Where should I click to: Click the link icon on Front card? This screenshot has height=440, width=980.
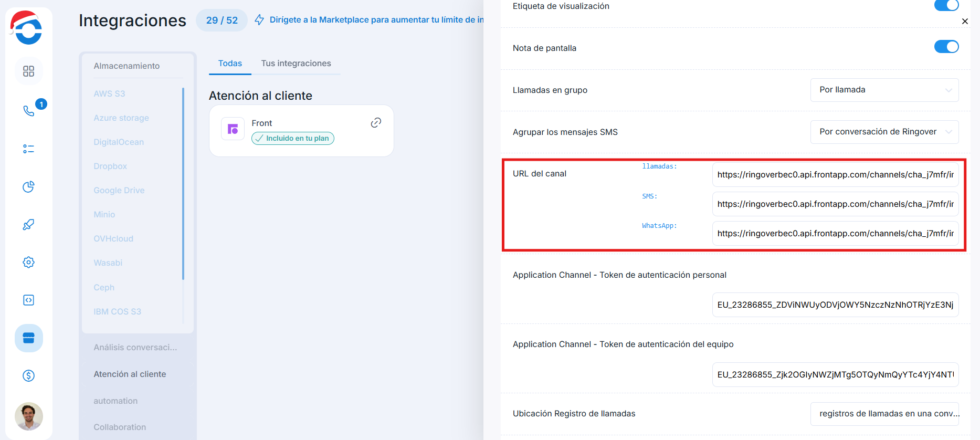pyautogui.click(x=376, y=123)
